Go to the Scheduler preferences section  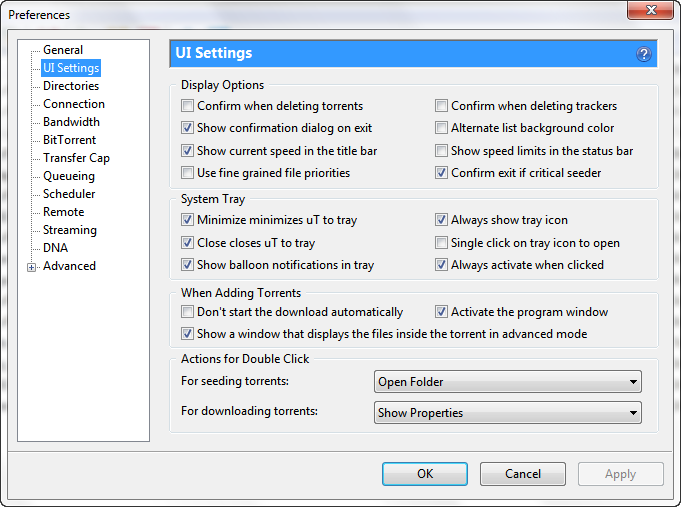[x=69, y=194]
